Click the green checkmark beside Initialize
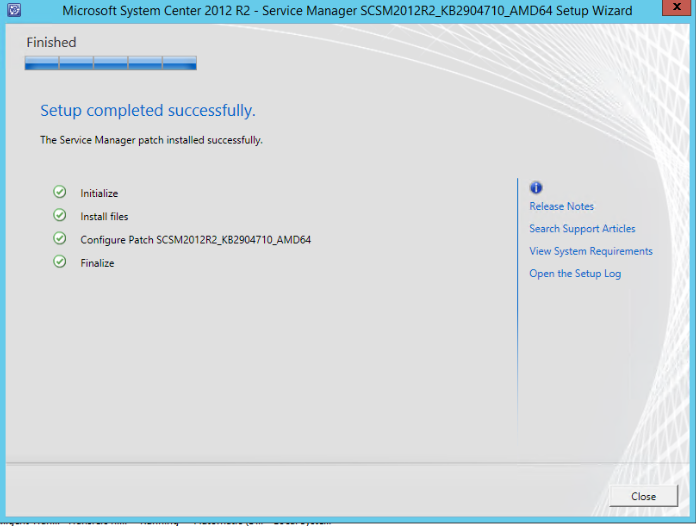Viewport: 696px width, 526px height. pos(60,192)
